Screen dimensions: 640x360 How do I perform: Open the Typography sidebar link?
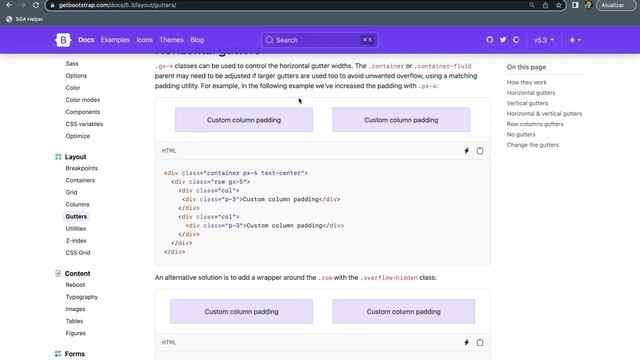[82, 297]
